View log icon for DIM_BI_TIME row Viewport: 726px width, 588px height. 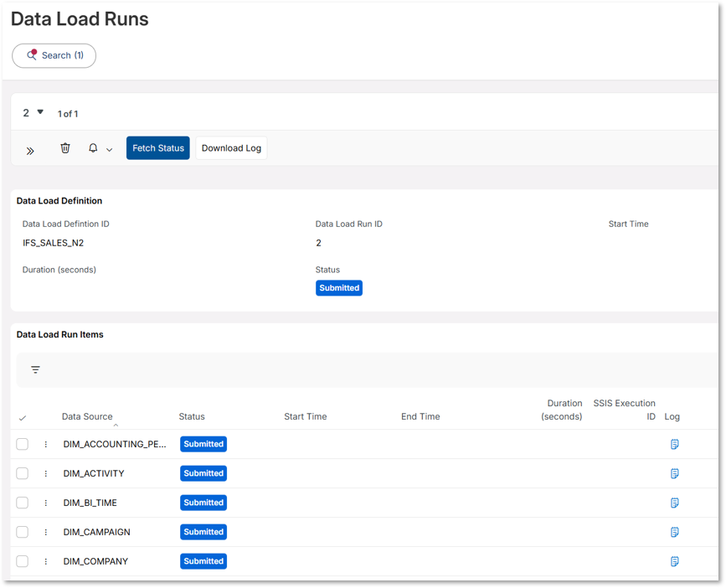tap(675, 503)
